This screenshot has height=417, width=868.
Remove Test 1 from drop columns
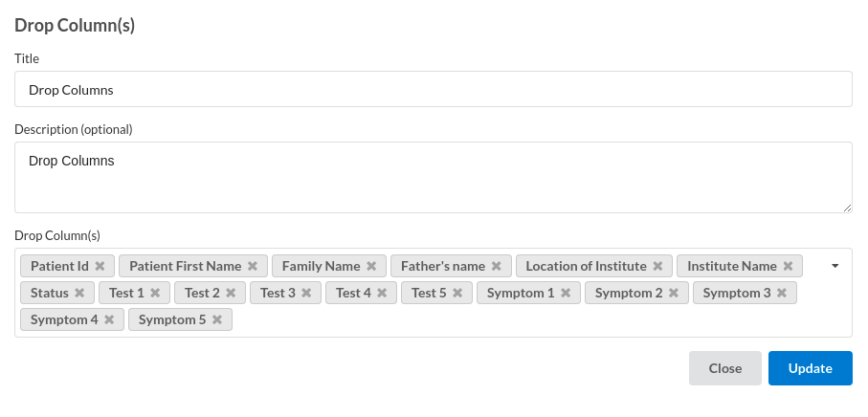pos(155,293)
